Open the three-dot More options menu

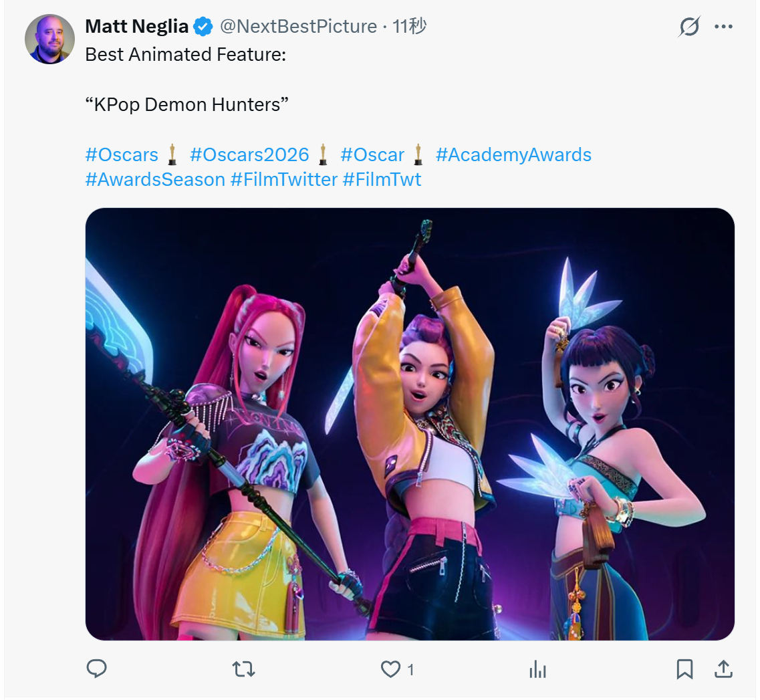coord(723,27)
